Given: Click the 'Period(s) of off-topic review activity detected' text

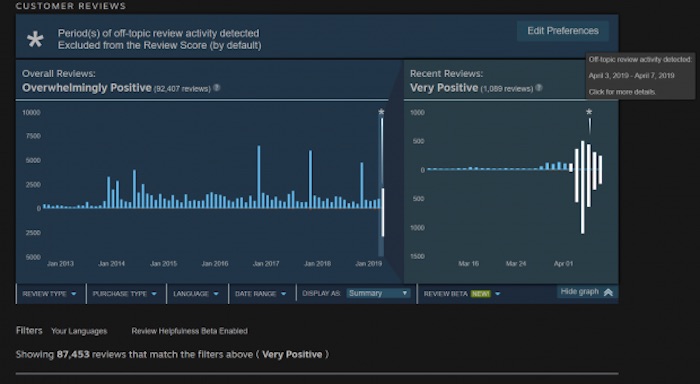Looking at the screenshot, I should point(158,33).
